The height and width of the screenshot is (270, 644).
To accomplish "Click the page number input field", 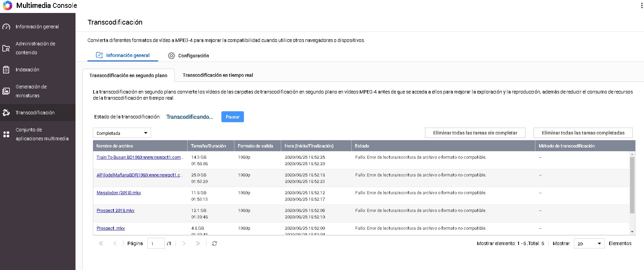I will [x=156, y=243].
